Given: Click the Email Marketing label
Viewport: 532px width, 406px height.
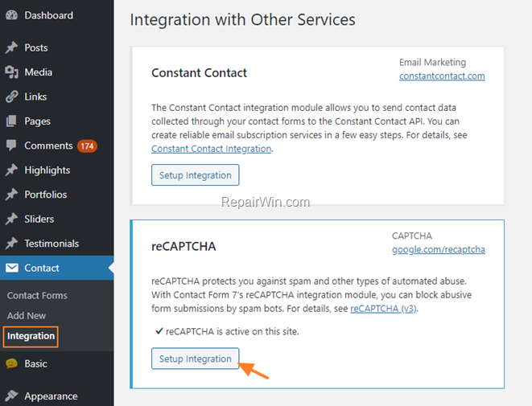Looking at the screenshot, I should point(432,63).
